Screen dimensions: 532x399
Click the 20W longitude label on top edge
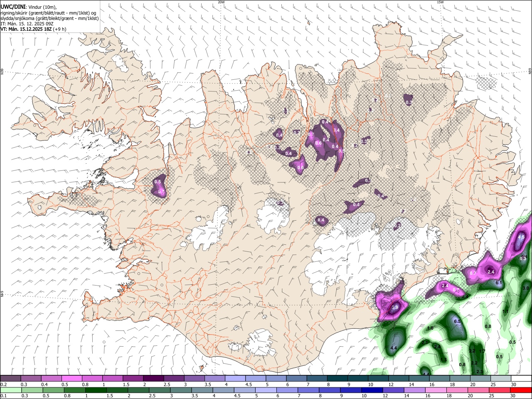click(x=222, y=2)
